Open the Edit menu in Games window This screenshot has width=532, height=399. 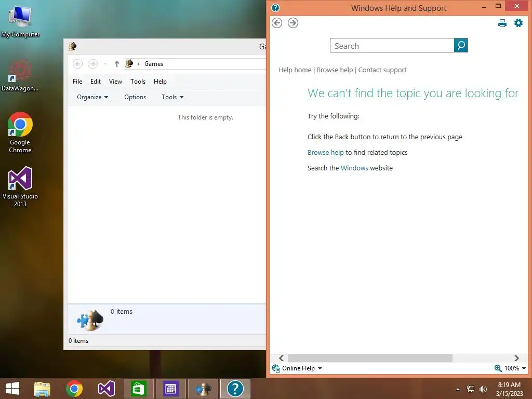click(96, 82)
